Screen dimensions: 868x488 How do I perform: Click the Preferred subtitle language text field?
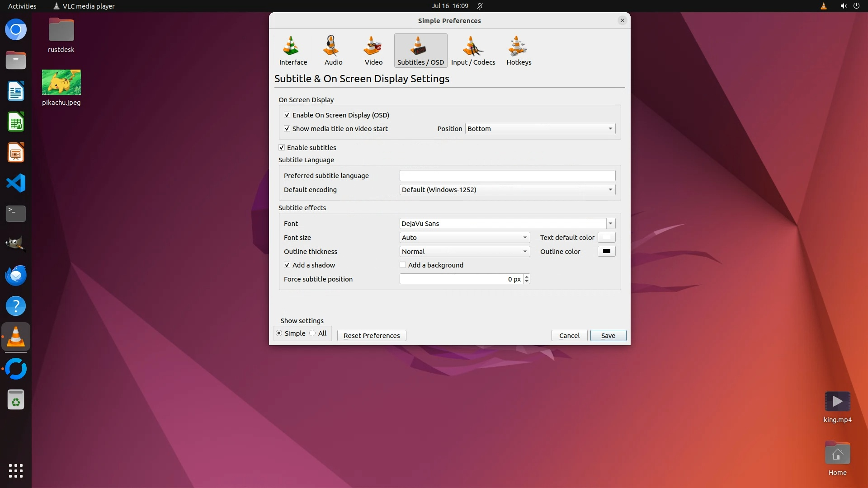[x=507, y=176]
